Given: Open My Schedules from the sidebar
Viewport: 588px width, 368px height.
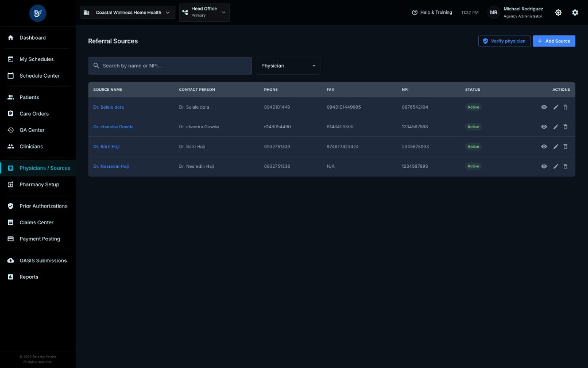Looking at the screenshot, I should (x=38, y=59).
